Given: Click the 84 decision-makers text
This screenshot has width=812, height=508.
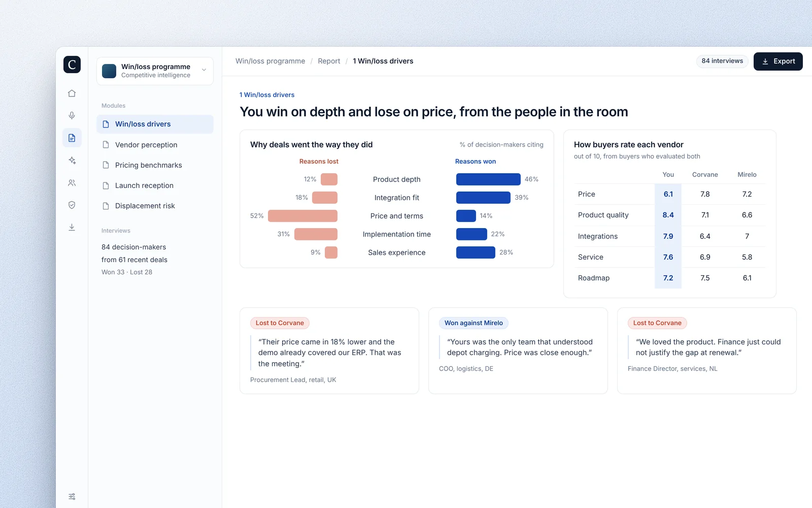Looking at the screenshot, I should [x=134, y=247].
